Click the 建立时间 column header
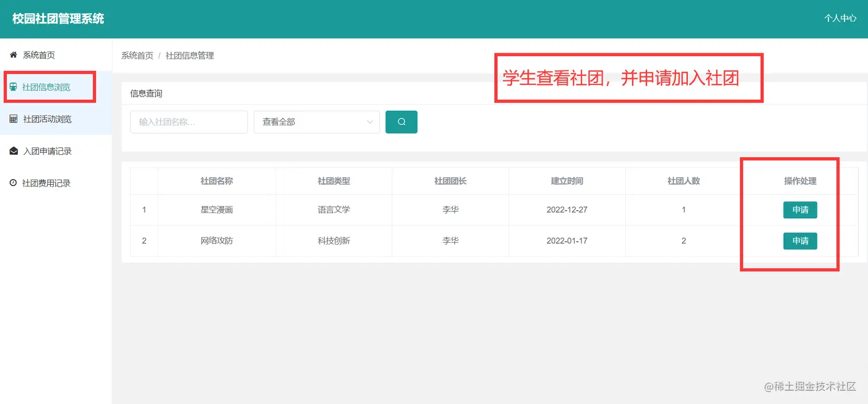The width and height of the screenshot is (868, 404). 567,181
